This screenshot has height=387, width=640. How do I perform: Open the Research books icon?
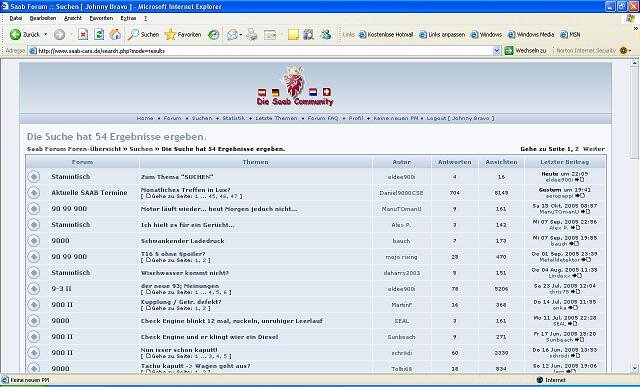309,35
